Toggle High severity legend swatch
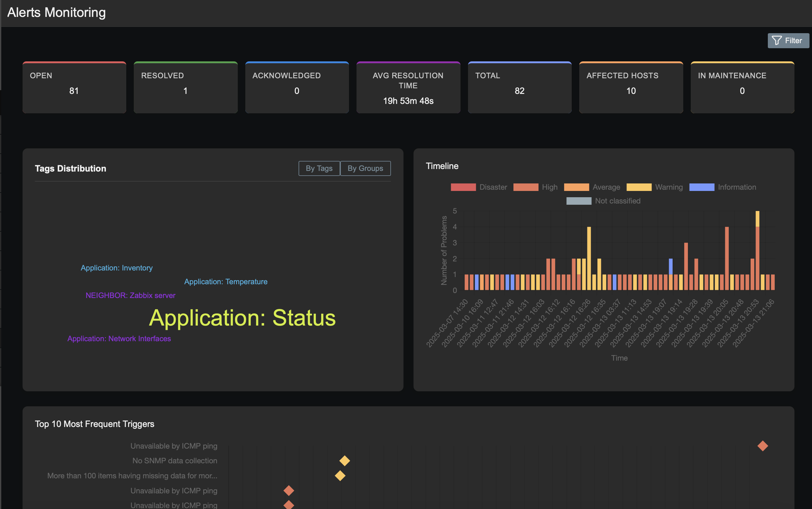The width and height of the screenshot is (812, 509). 525,187
